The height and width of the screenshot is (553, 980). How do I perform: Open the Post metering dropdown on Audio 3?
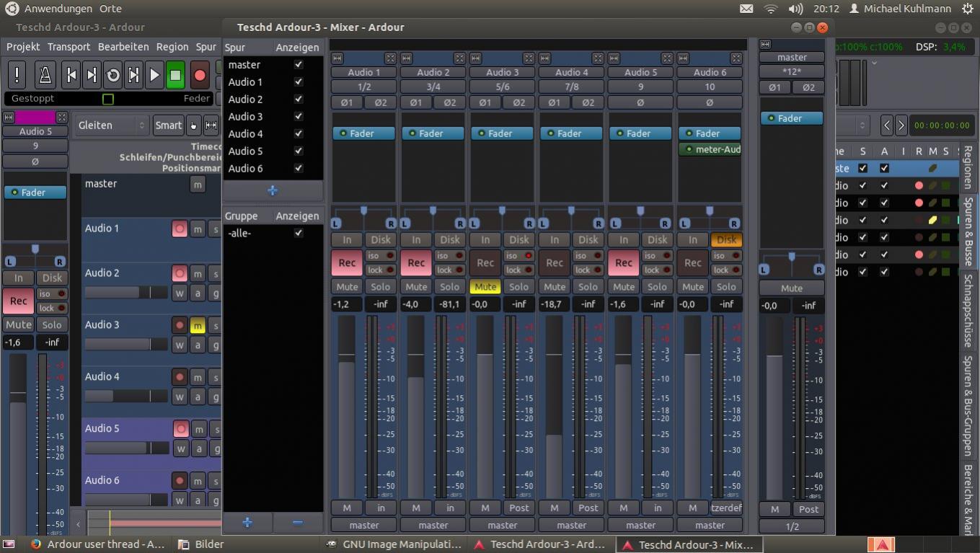click(519, 508)
